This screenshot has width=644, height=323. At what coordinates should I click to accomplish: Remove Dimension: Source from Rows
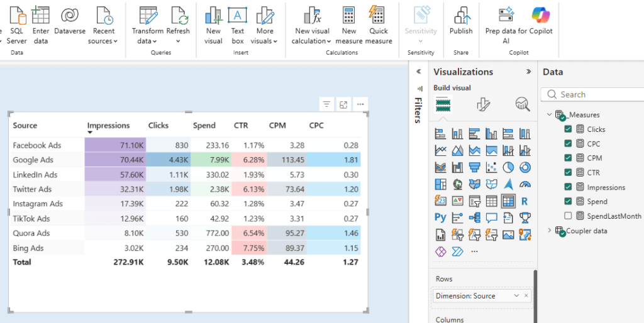pyautogui.click(x=526, y=296)
